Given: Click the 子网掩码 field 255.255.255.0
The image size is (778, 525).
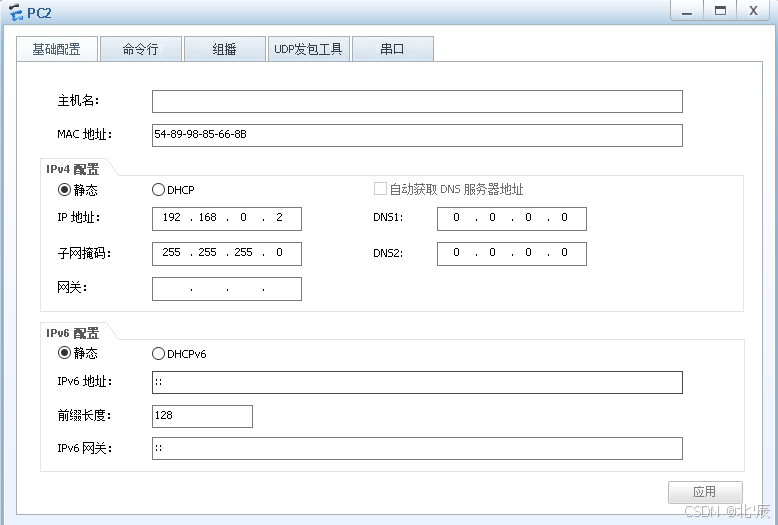Looking at the screenshot, I should (227, 253).
